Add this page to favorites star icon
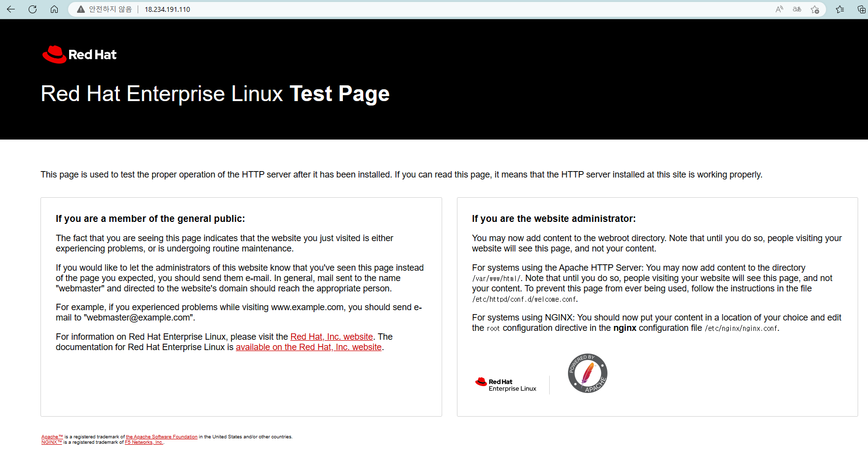Viewport: 868px width, 463px height. pos(815,9)
